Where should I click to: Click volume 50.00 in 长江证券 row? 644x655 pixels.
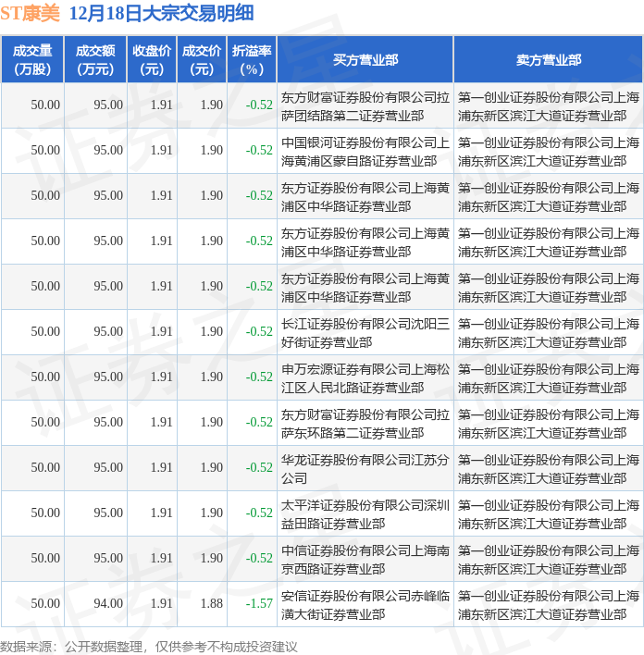pyautogui.click(x=45, y=332)
